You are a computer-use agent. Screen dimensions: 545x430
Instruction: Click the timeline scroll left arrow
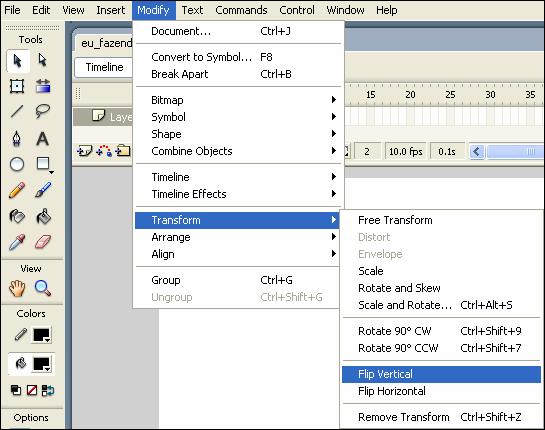click(477, 152)
